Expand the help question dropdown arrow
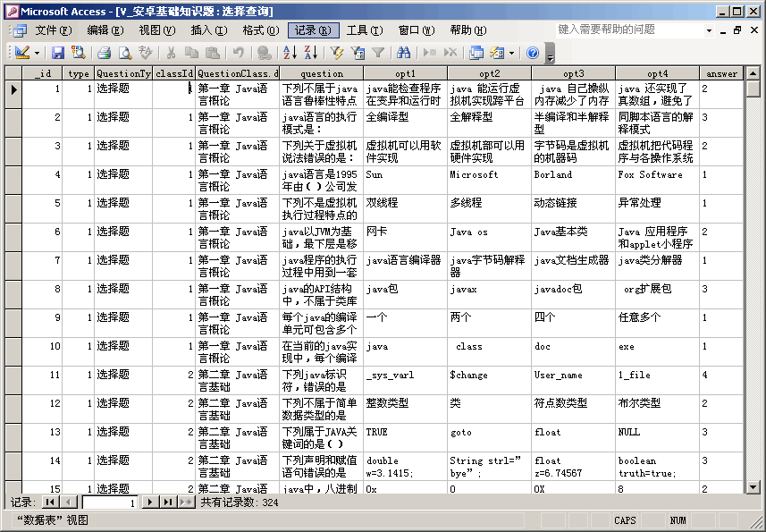 click(x=710, y=30)
